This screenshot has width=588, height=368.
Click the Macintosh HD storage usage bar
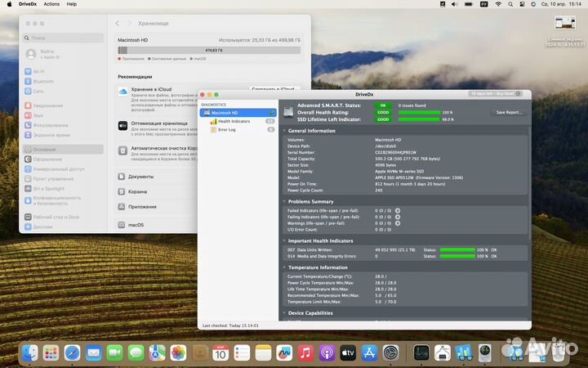[209, 51]
